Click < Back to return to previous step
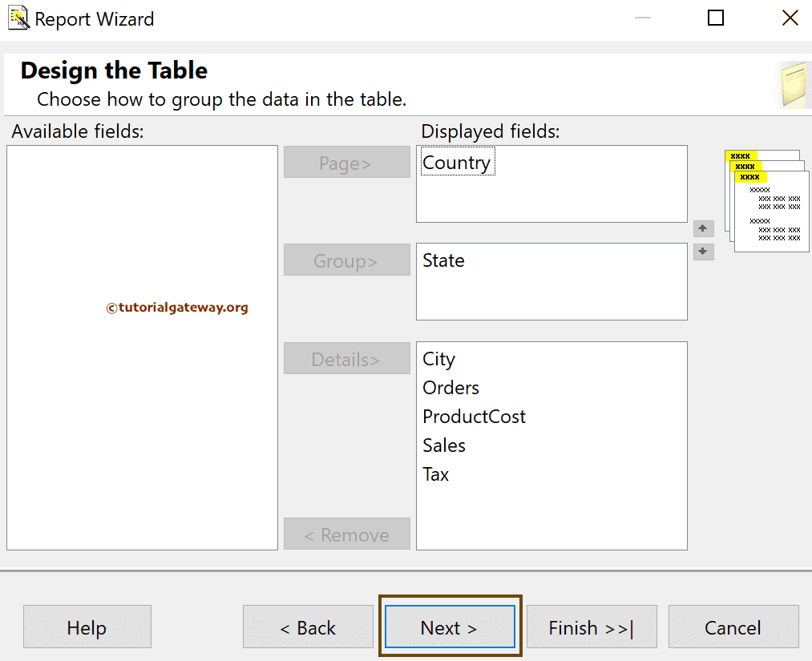The width and height of the screenshot is (812, 661). (x=308, y=627)
